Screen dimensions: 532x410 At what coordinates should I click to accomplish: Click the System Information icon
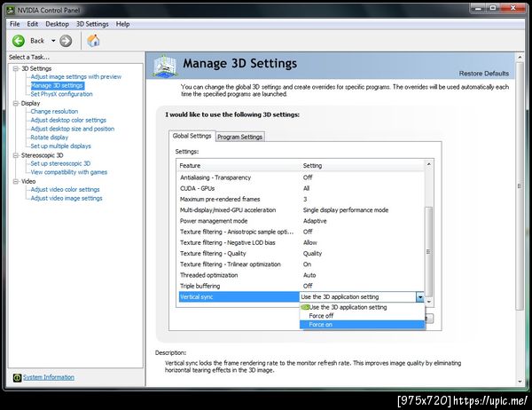17,377
